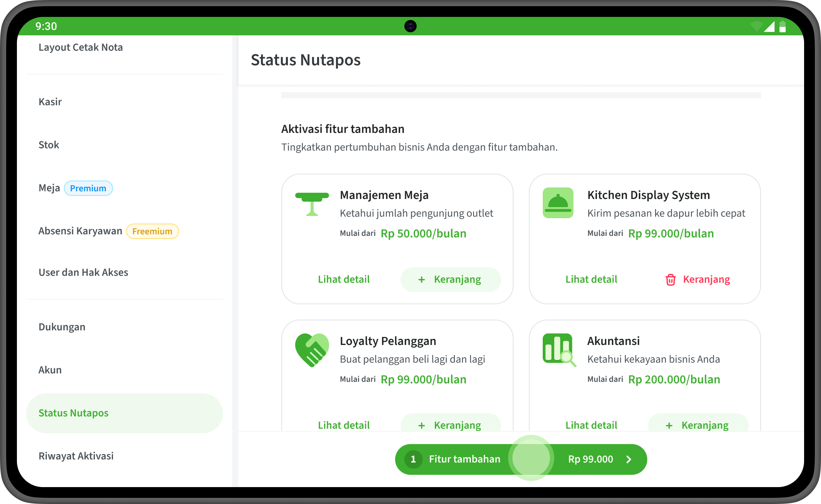Add Loyalty Pelanggan to Keranjang

click(450, 424)
